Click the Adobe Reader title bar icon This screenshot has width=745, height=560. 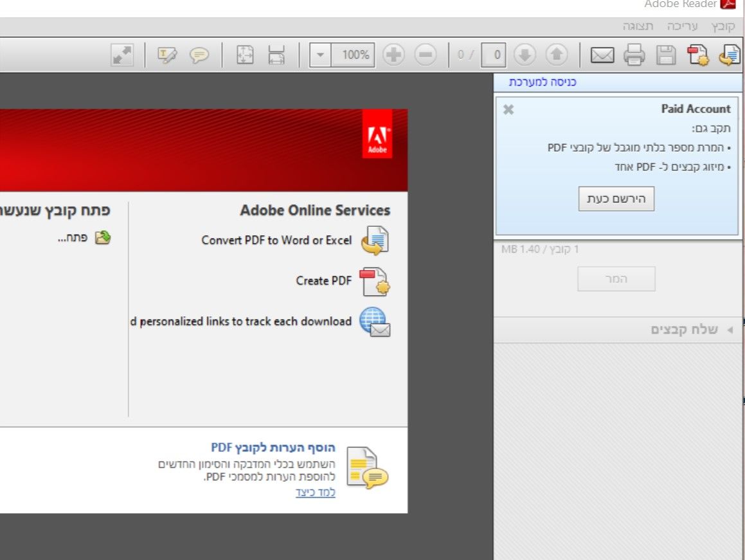click(x=728, y=5)
